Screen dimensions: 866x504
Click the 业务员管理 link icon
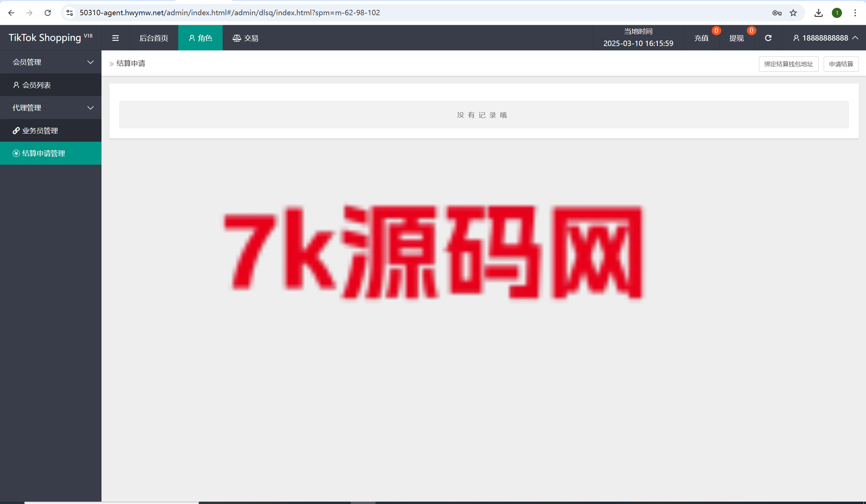pyautogui.click(x=16, y=131)
